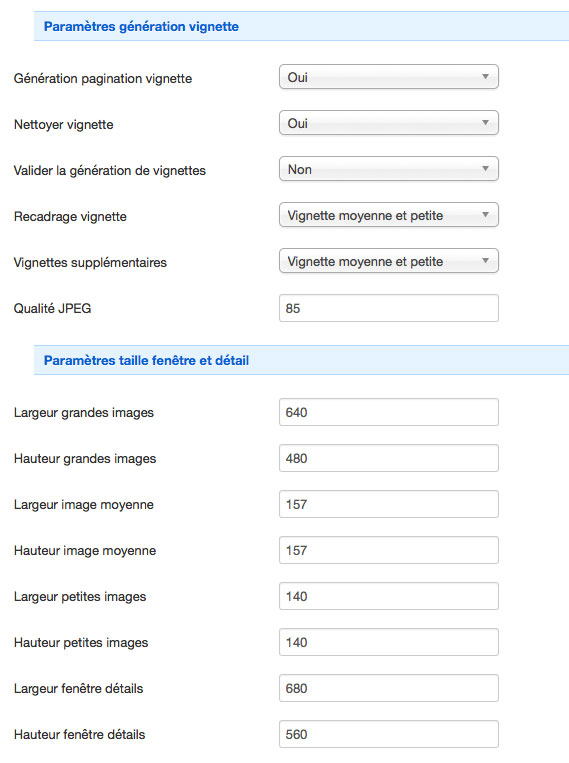Expand the Recadrage vignette combo box
The height and width of the screenshot is (763, 569).
pyautogui.click(x=388, y=215)
